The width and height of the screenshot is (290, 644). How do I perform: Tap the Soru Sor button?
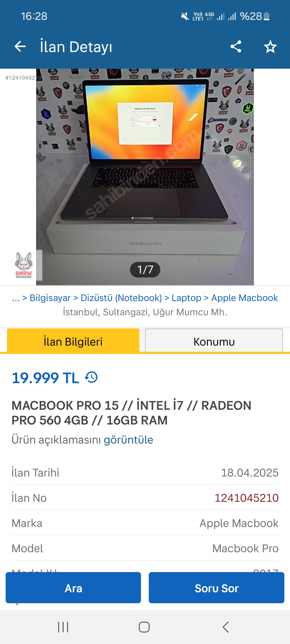(216, 588)
